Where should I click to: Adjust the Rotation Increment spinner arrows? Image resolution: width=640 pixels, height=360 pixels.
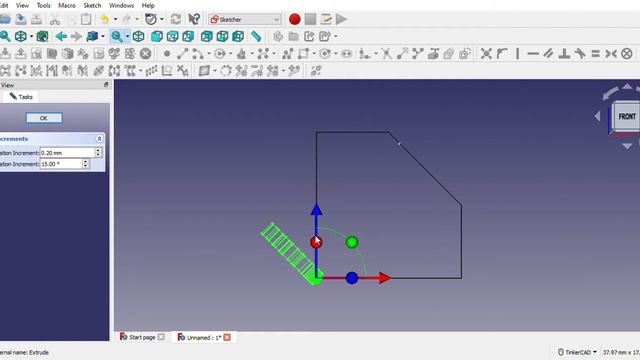pyautogui.click(x=85, y=164)
